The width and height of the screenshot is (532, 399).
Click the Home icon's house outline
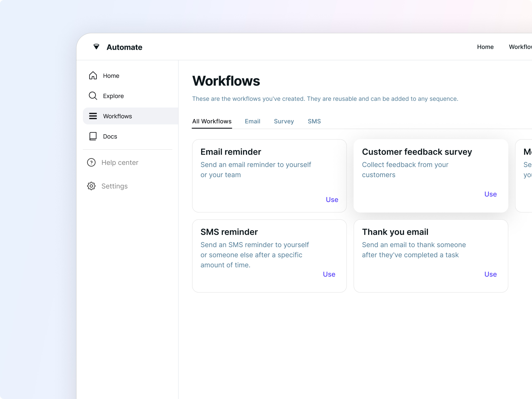point(93,75)
